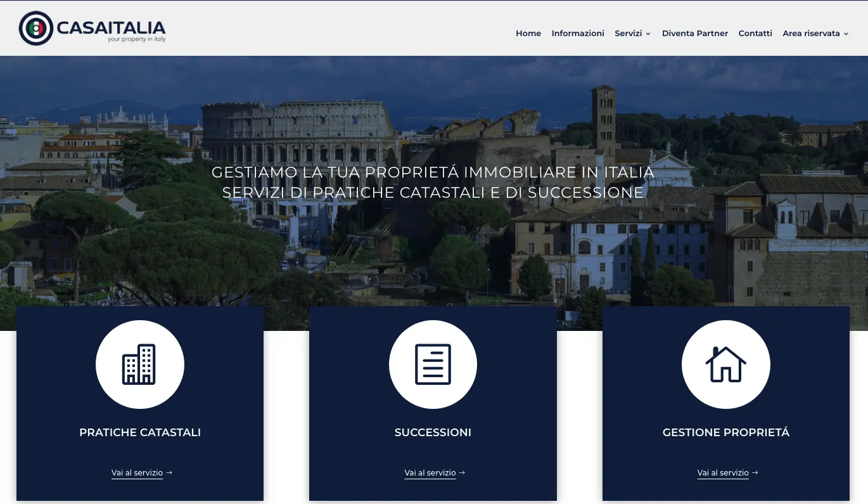Select the Pratiche Catastali card title
This screenshot has width=868, height=504.
click(140, 433)
